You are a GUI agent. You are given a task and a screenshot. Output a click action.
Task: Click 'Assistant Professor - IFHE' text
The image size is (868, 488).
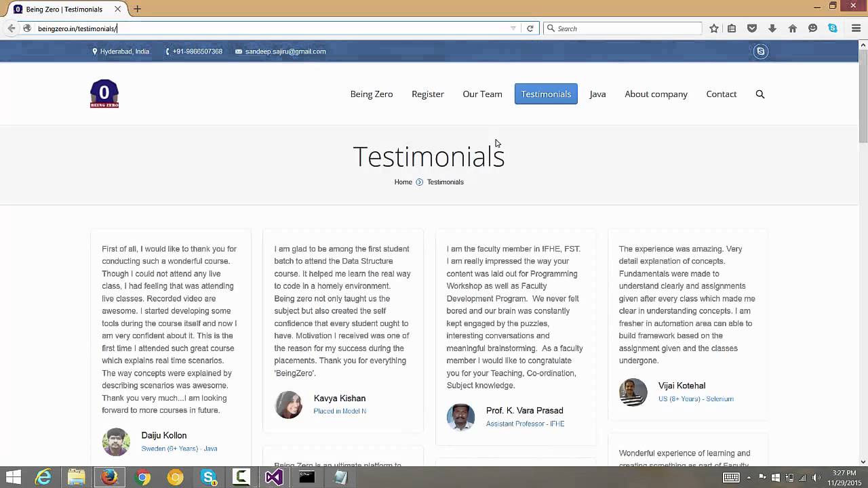[x=525, y=424]
